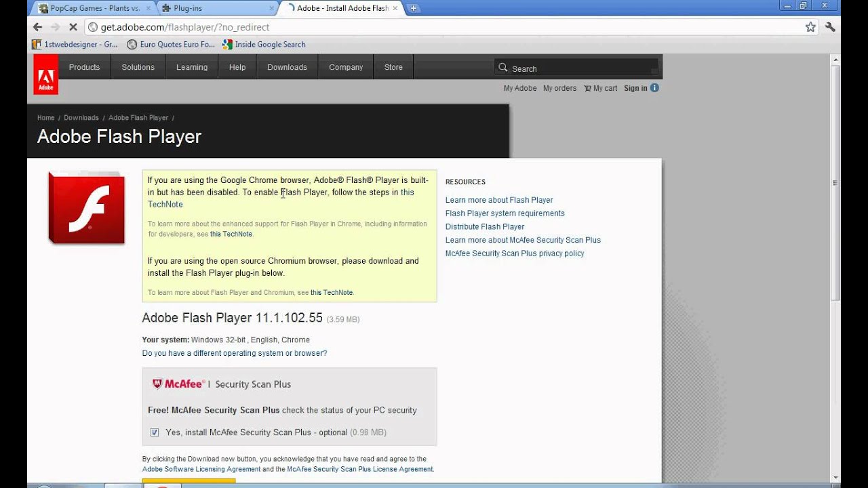Image resolution: width=868 pixels, height=488 pixels.
Task: Open the Learning menu
Action: (x=192, y=67)
